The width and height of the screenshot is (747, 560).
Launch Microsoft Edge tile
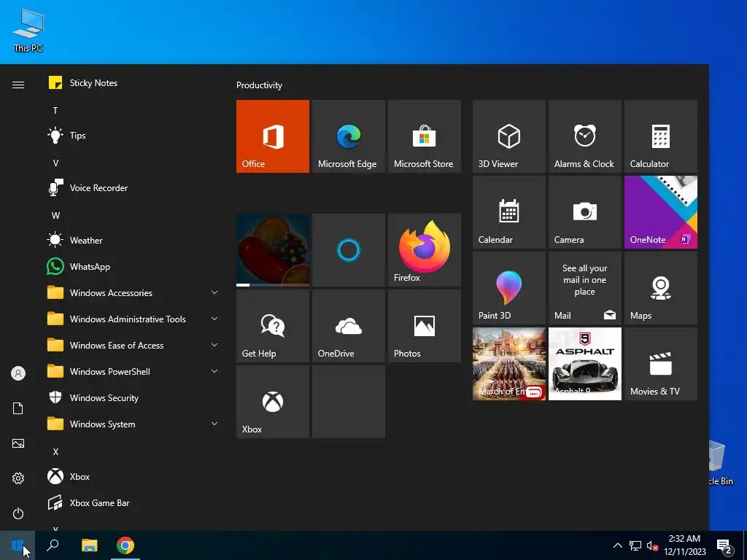pyautogui.click(x=348, y=136)
